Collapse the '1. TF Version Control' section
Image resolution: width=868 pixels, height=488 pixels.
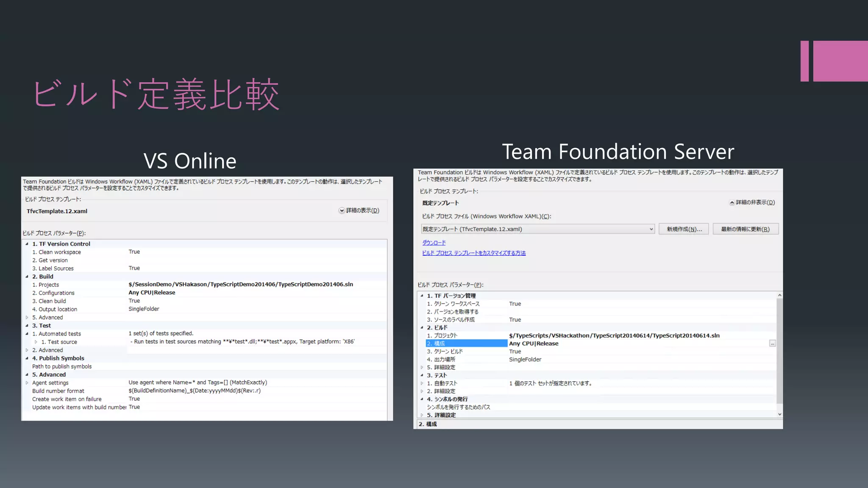(x=27, y=244)
